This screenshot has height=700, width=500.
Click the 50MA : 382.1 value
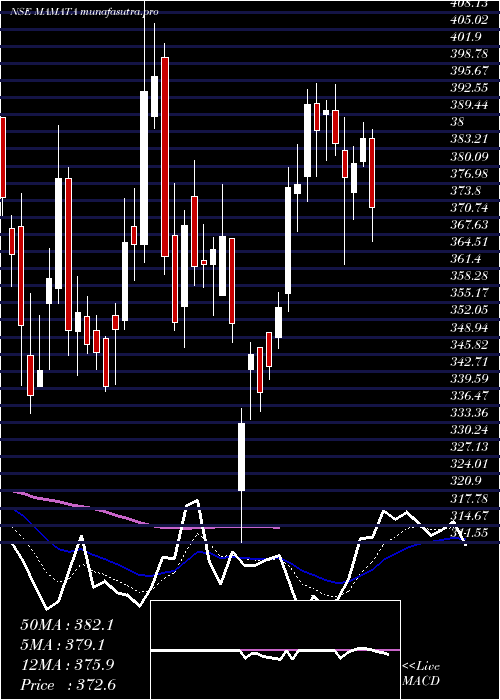coord(67,625)
